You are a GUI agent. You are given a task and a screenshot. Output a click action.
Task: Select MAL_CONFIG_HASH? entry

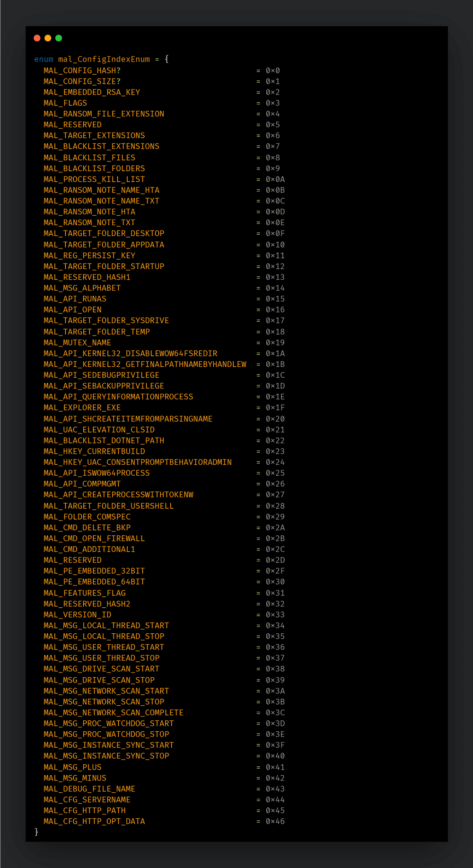point(82,71)
